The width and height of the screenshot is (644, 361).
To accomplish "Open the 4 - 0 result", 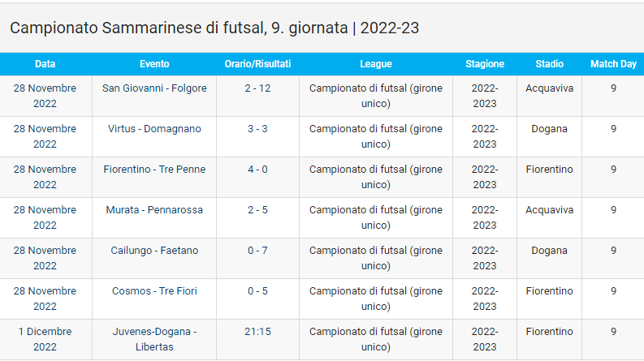I will point(257,170).
